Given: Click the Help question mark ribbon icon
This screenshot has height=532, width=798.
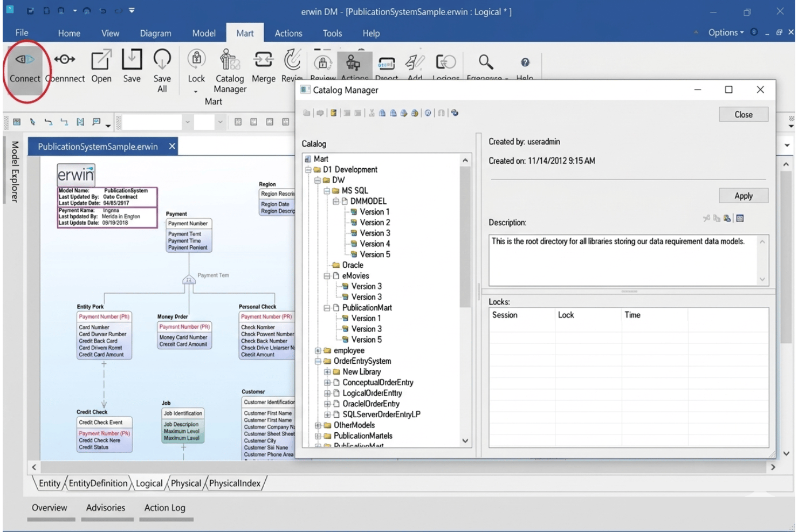Looking at the screenshot, I should [525, 63].
